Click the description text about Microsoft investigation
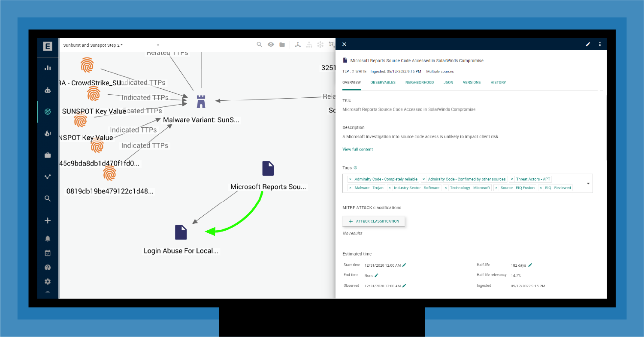 click(421, 137)
